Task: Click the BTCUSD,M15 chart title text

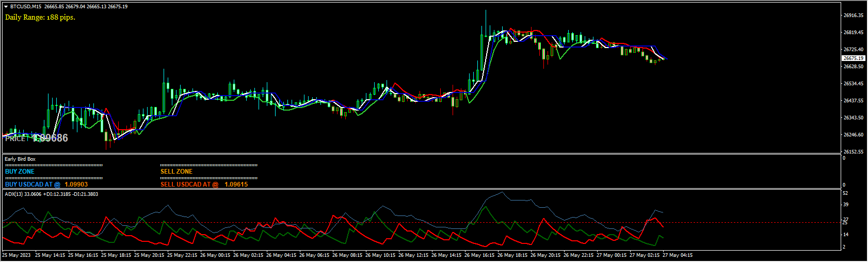Action: [26, 7]
